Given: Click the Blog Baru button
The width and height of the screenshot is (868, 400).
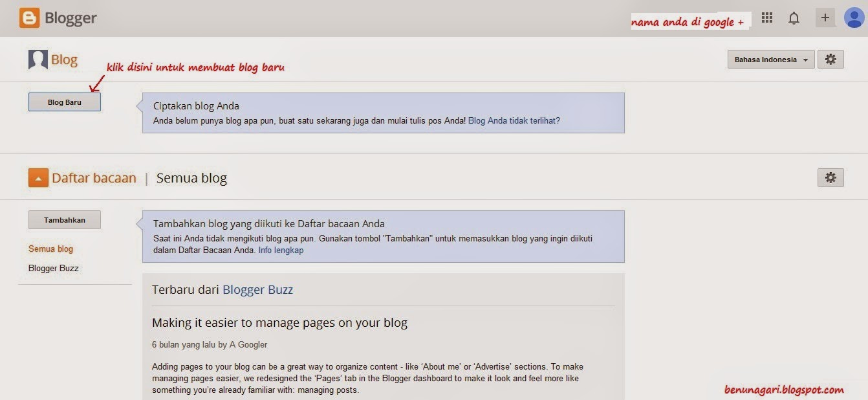Looking at the screenshot, I should pyautogui.click(x=65, y=102).
